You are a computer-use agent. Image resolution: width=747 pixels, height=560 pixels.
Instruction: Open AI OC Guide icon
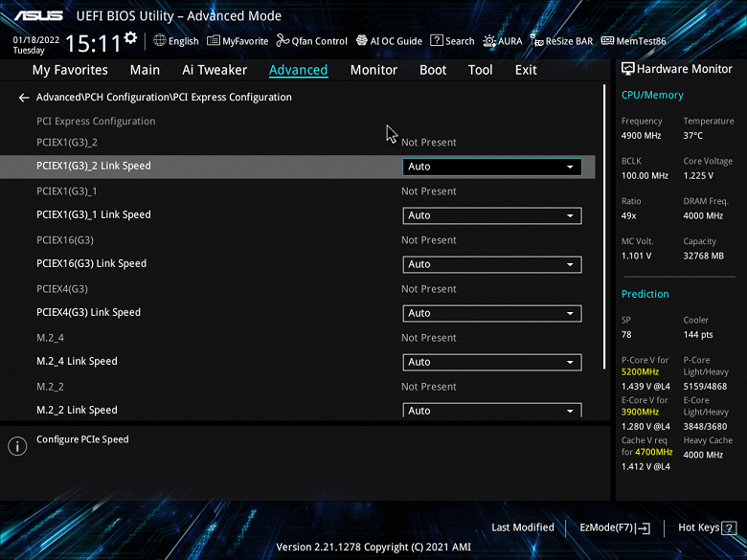click(x=362, y=40)
